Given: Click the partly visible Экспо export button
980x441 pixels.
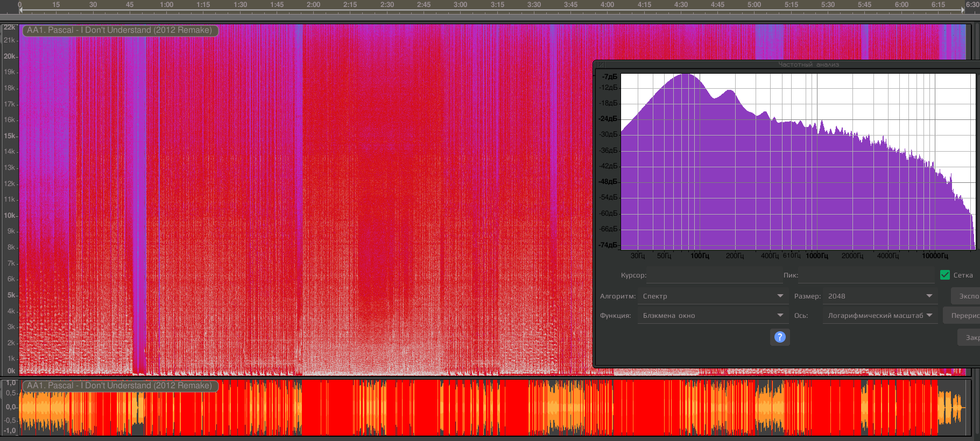Looking at the screenshot, I should point(966,296).
